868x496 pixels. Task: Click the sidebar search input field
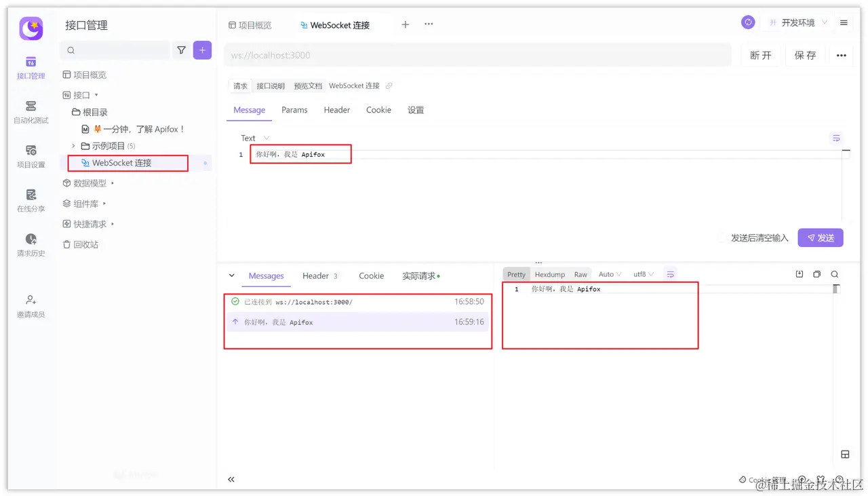[x=115, y=50]
